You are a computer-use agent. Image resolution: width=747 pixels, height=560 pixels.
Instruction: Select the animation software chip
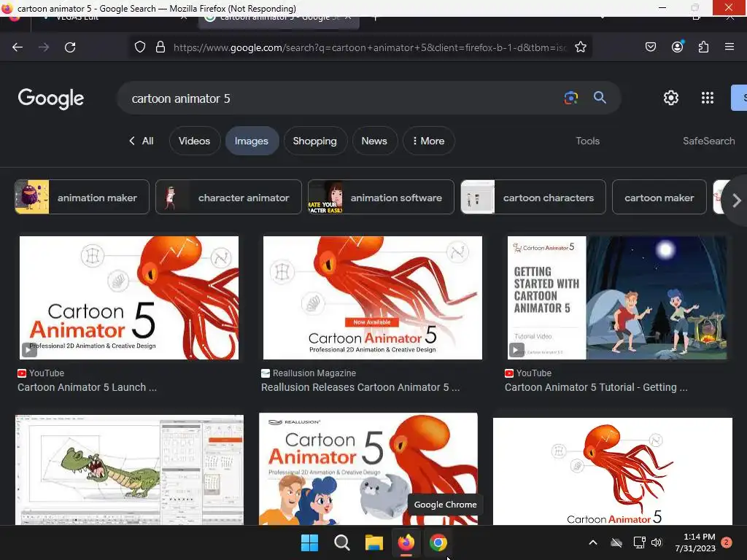381,197
